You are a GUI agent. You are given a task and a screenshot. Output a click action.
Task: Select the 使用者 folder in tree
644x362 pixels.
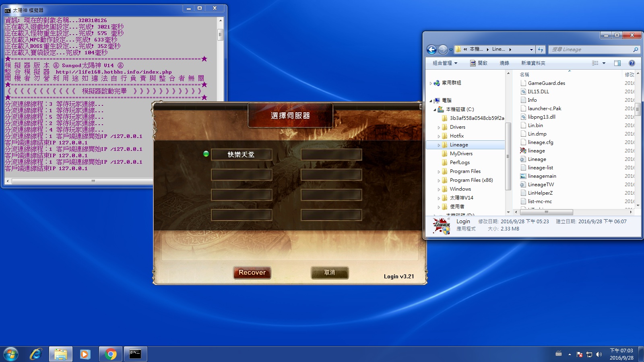[x=457, y=207]
